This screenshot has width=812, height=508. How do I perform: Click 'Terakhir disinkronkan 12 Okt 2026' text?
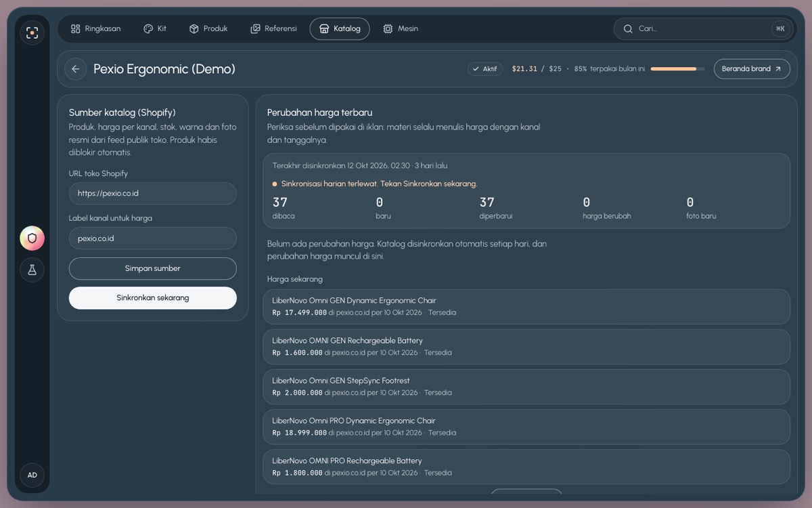tap(361, 166)
